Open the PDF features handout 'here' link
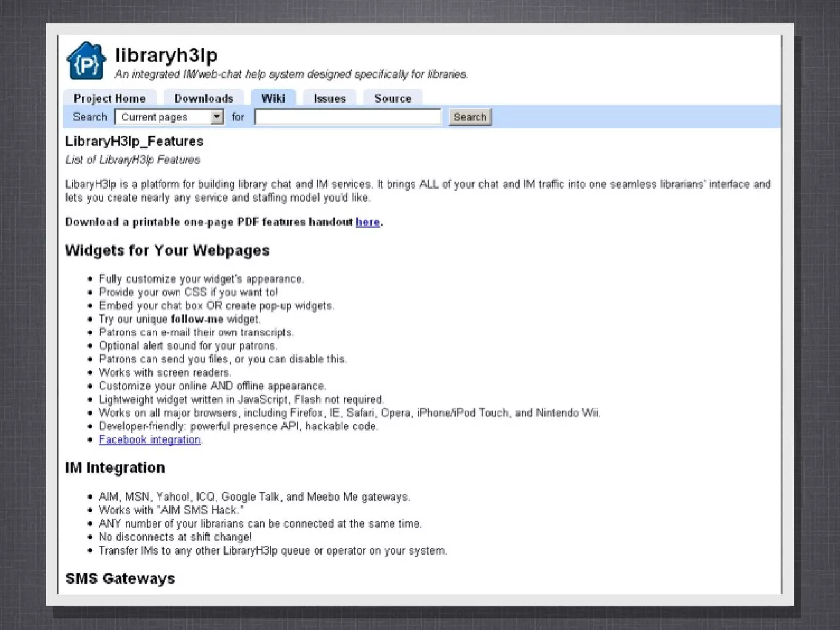This screenshot has height=630, width=840. (367, 222)
